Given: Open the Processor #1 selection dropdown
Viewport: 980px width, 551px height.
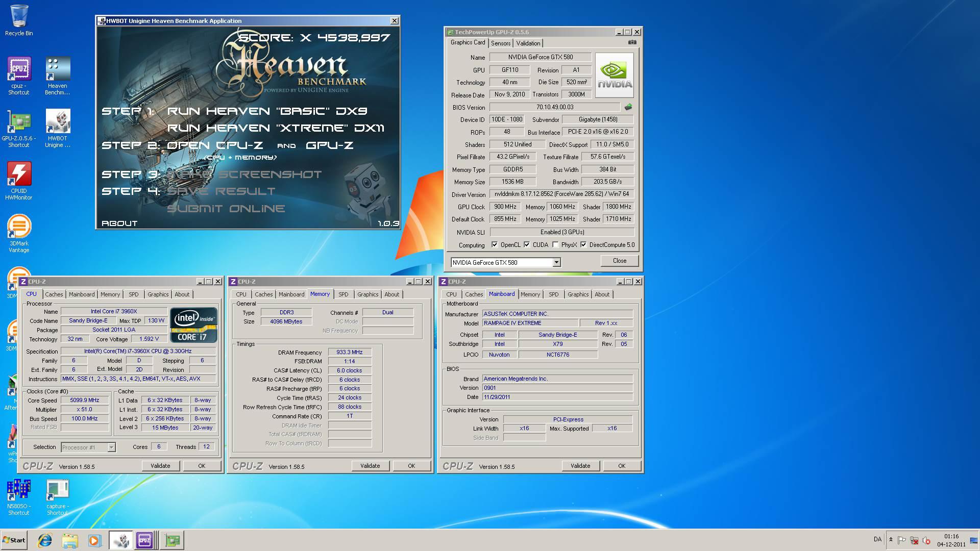Looking at the screenshot, I should 111,447.
